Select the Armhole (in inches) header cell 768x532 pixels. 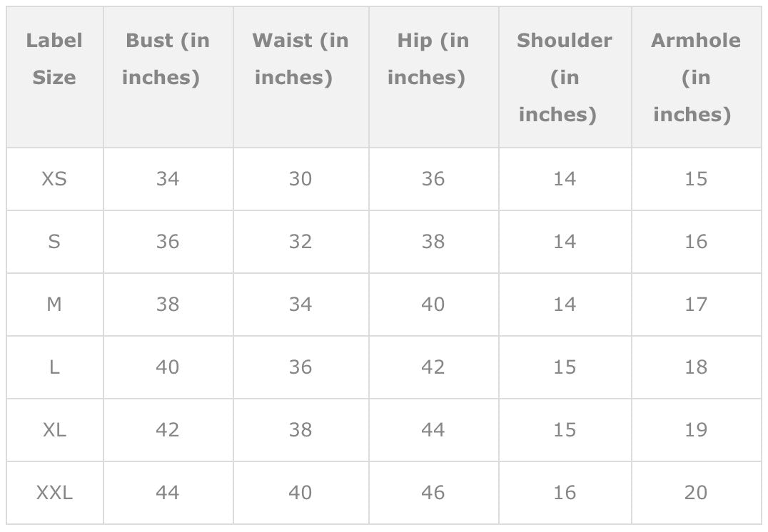(x=696, y=77)
